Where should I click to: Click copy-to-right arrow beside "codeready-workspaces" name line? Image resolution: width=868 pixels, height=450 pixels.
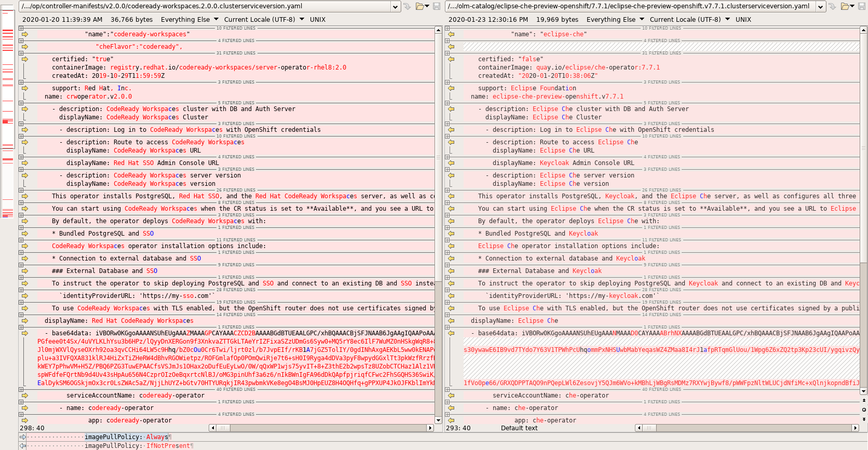[x=25, y=34]
